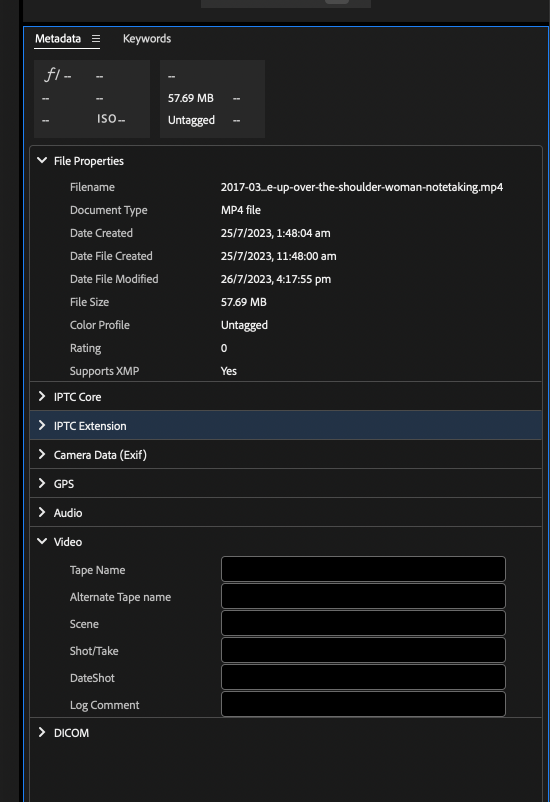Screen dimensions: 550x802
Task: Click the DateShot input field
Action: pos(363,678)
